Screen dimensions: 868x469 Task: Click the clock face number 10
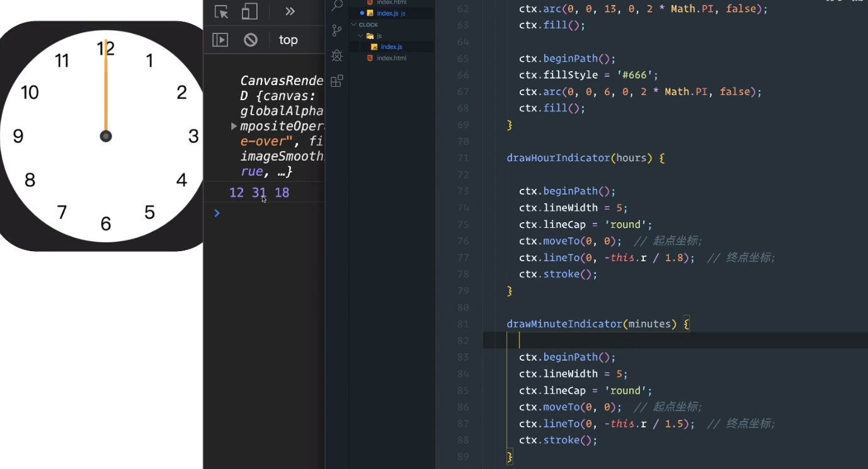[x=30, y=93]
